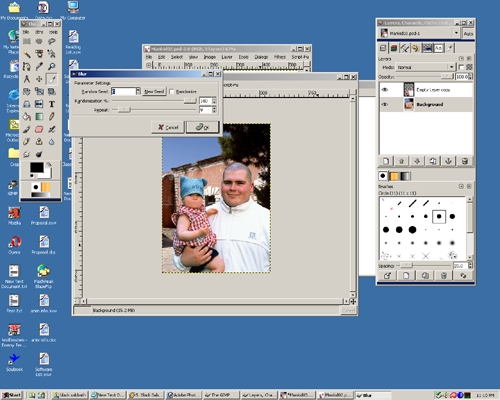Choose the Eraser tool
This screenshot has width=500, height=400.
[x=39, y=129]
